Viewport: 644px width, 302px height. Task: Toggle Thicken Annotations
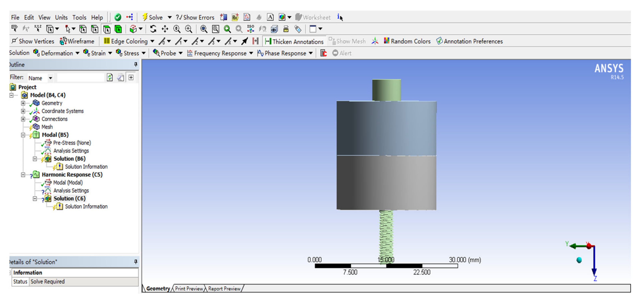click(x=294, y=42)
